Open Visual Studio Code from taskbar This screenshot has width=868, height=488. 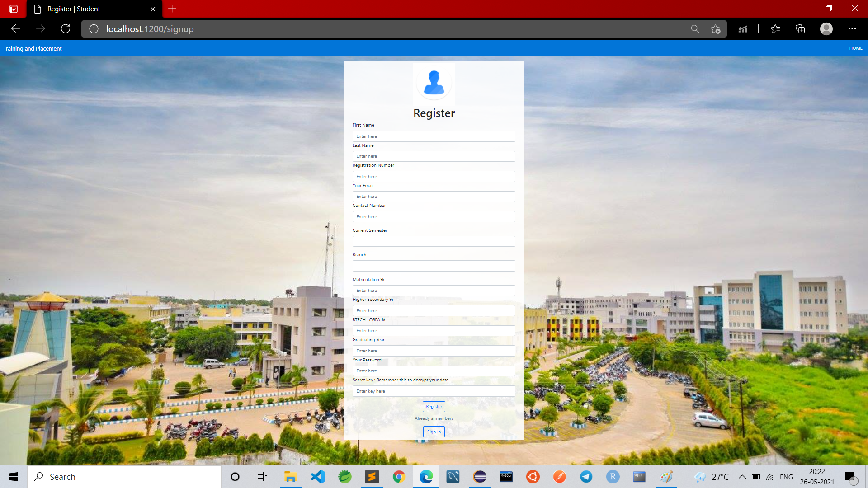tap(318, 477)
